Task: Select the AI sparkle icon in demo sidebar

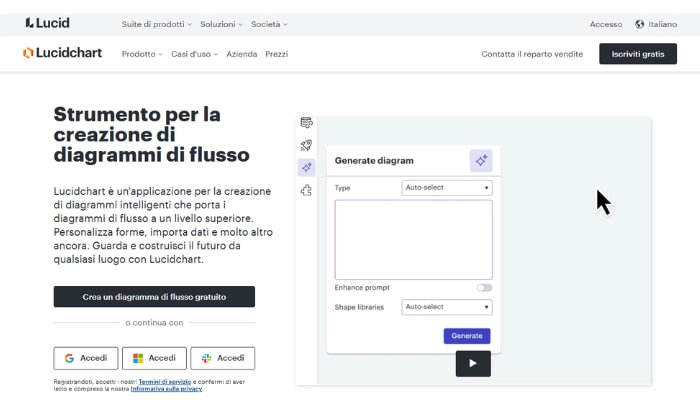Action: [x=306, y=167]
